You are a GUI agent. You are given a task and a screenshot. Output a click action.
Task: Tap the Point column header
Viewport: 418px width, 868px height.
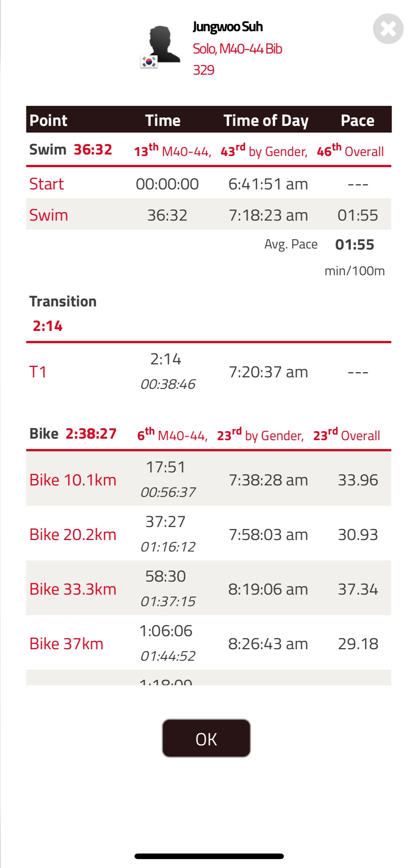48,120
